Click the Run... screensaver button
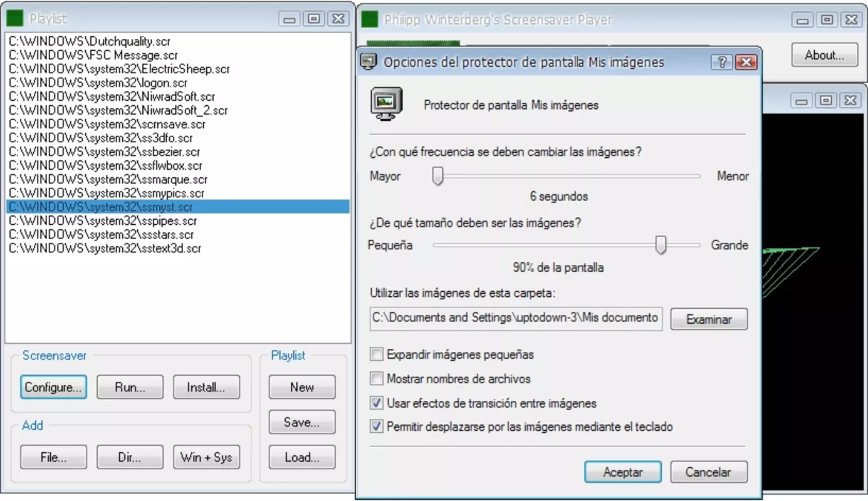 (x=130, y=387)
